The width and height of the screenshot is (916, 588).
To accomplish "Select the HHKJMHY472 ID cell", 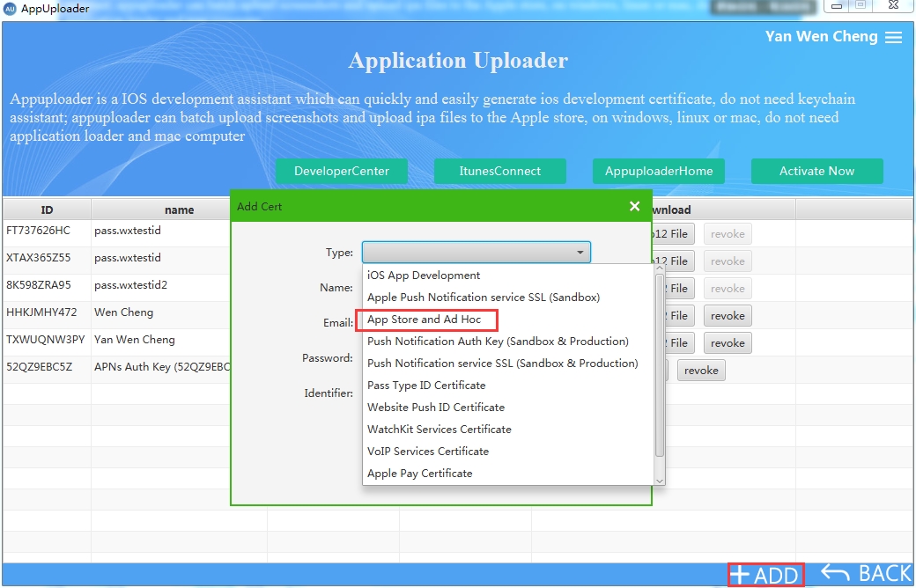I will point(47,315).
